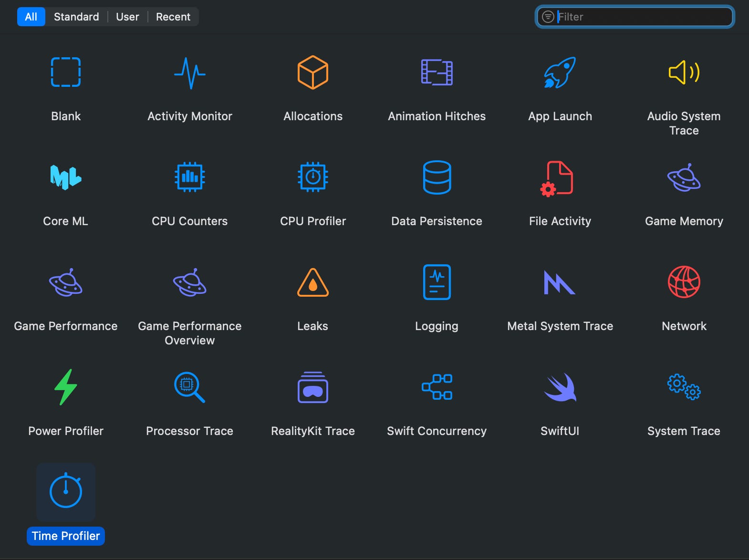This screenshot has height=560, width=749.
Task: Select the App Launch rocket icon
Action: coord(560,73)
